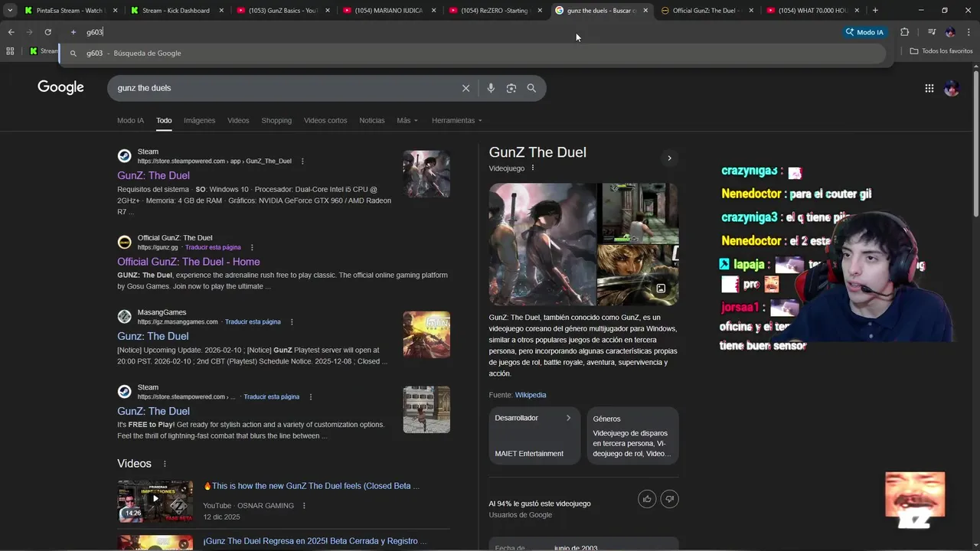980x551 pixels.
Task: Click the thumbs up like button
Action: 647,499
